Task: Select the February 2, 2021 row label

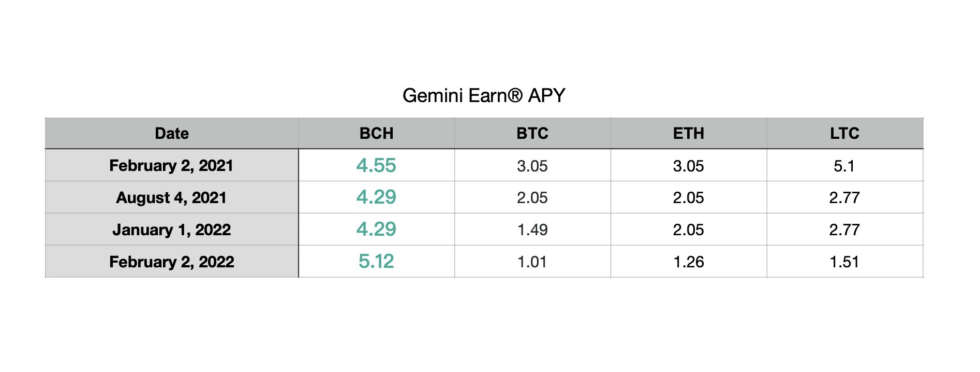Action: pos(172,165)
